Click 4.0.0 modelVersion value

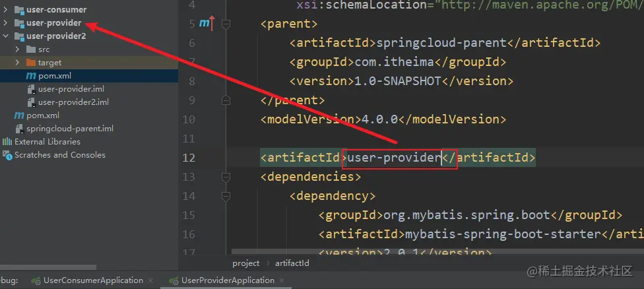(x=380, y=119)
